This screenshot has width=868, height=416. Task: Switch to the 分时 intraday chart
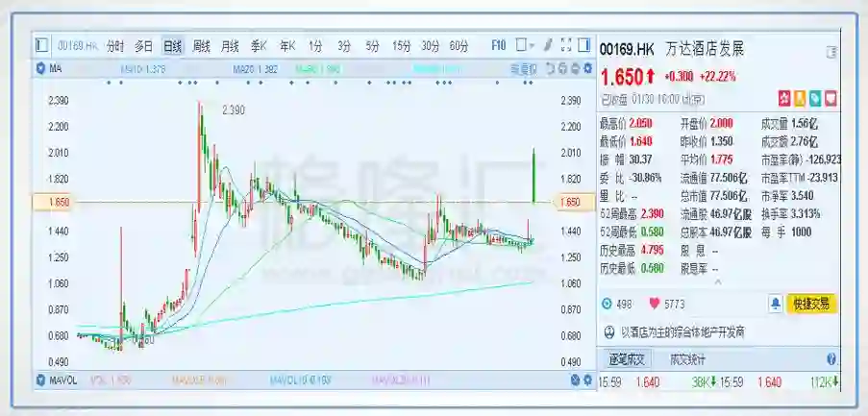115,46
